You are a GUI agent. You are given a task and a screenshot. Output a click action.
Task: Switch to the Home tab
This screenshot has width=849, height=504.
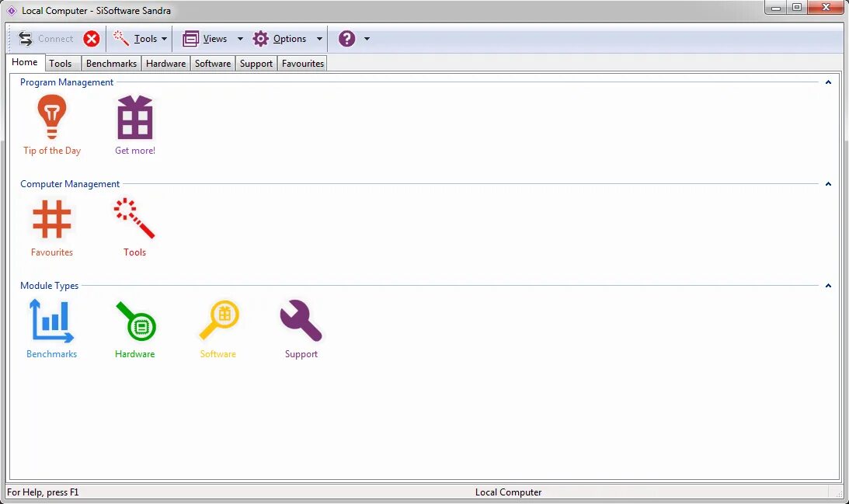25,62
